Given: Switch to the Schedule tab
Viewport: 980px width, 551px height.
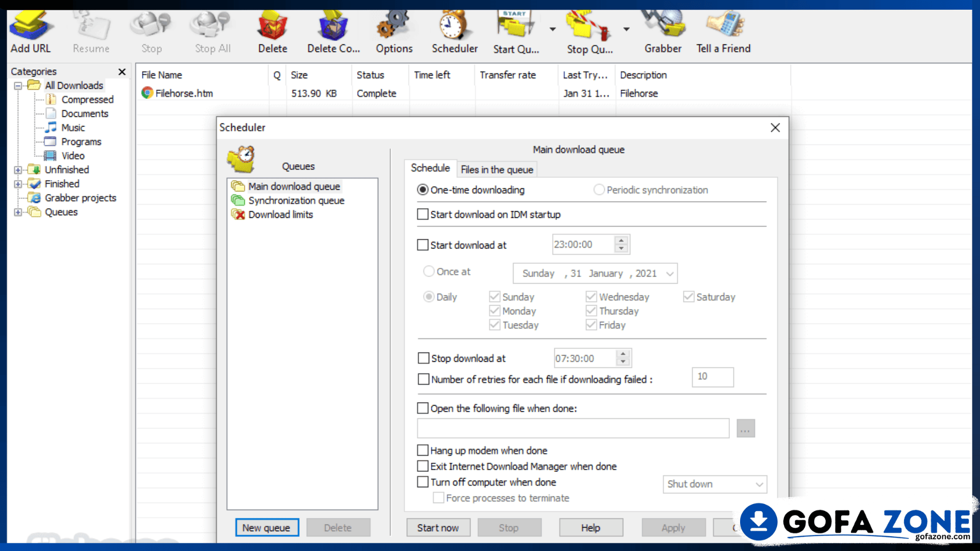Looking at the screenshot, I should pos(430,168).
